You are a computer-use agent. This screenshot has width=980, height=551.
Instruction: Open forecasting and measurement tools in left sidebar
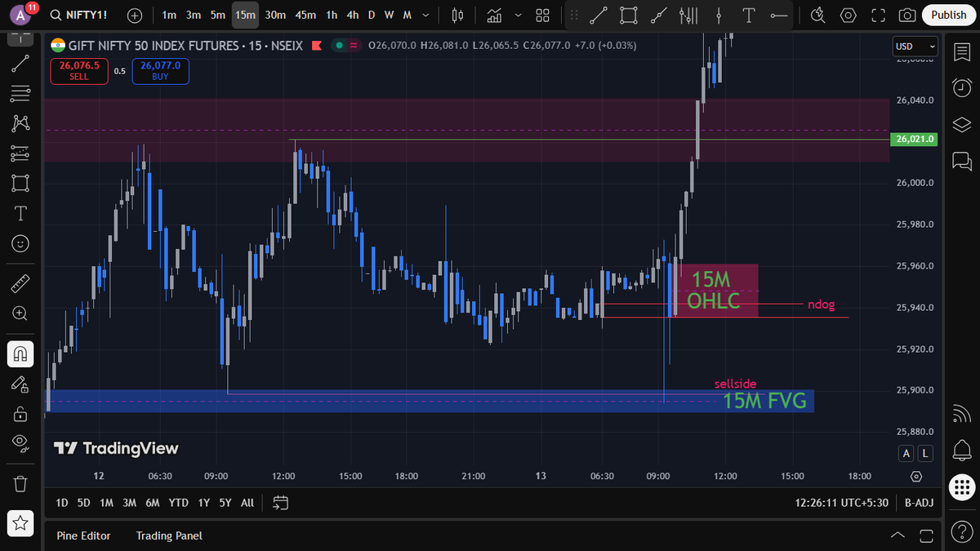pos(20,153)
